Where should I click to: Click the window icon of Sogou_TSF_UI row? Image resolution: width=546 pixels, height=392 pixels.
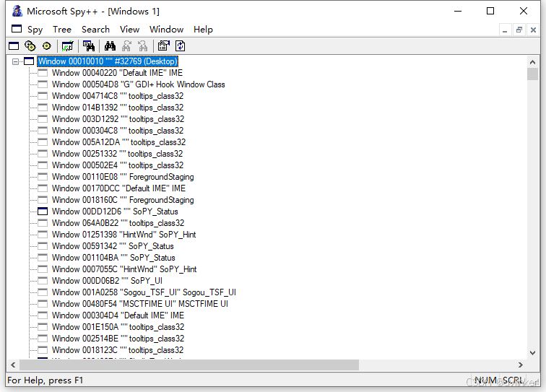tap(43, 292)
